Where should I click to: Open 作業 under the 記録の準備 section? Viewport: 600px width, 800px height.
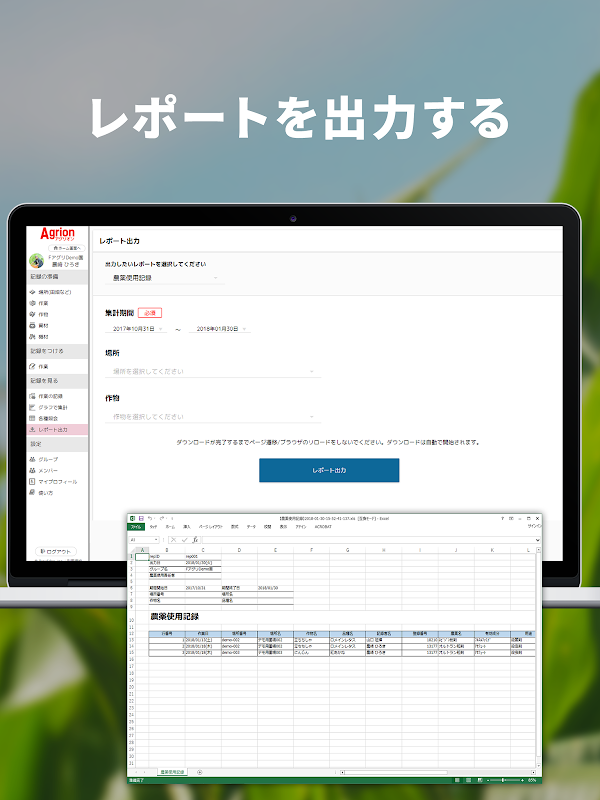(39, 304)
